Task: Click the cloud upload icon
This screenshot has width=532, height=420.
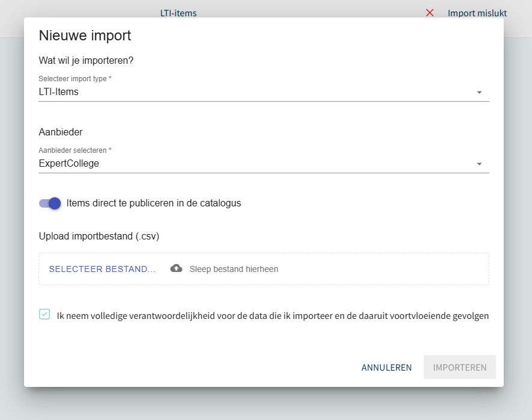Action: point(176,268)
